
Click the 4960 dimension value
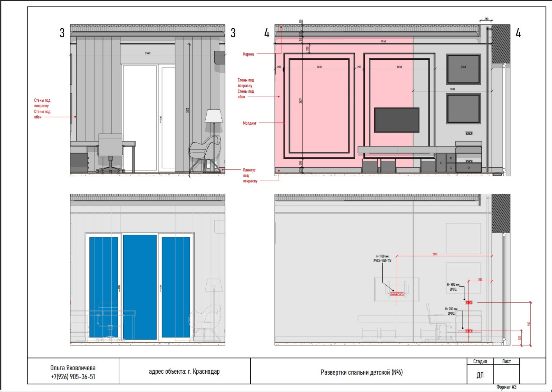(x=383, y=41)
